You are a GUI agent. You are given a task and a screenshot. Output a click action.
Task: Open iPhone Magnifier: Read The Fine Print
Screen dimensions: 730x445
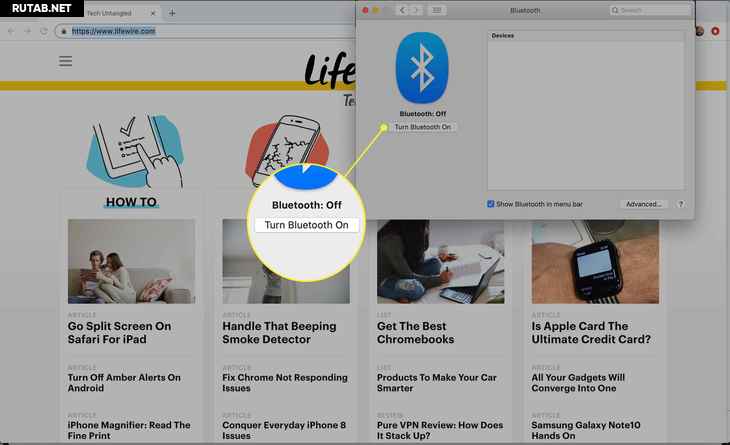pyautogui.click(x=129, y=430)
